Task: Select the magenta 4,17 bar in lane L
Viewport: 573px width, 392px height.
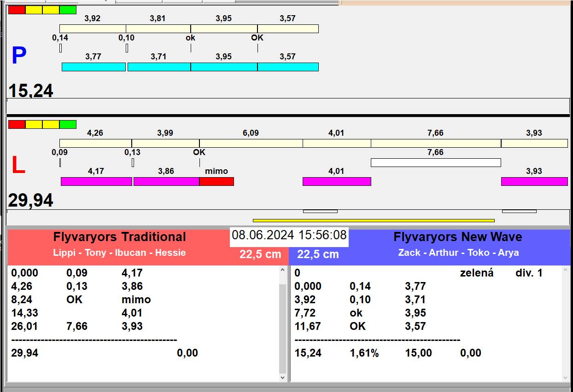Action: coord(96,181)
